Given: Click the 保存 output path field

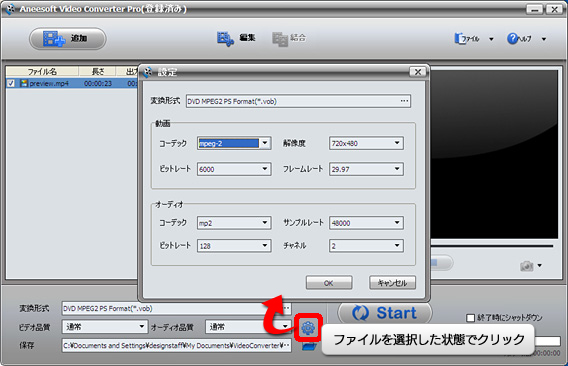Looking at the screenshot, I should (x=176, y=346).
